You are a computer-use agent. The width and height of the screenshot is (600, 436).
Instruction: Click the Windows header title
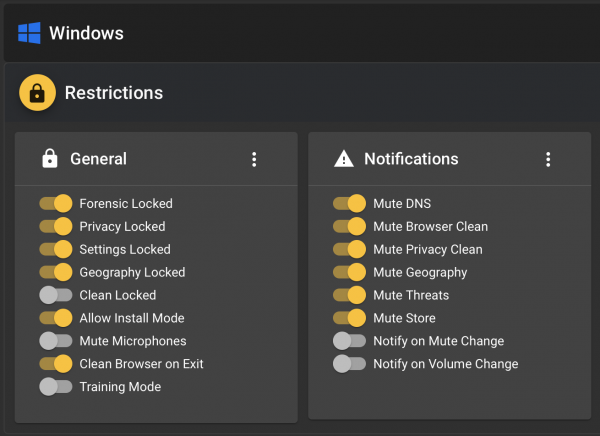[x=86, y=33]
